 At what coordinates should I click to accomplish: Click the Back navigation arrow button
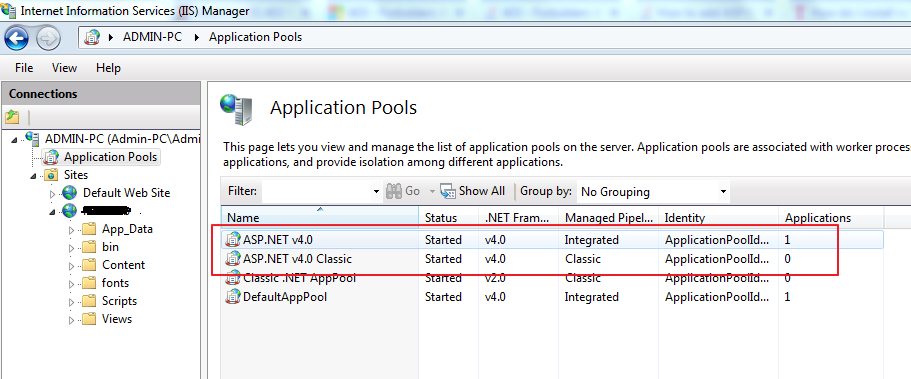(x=16, y=38)
